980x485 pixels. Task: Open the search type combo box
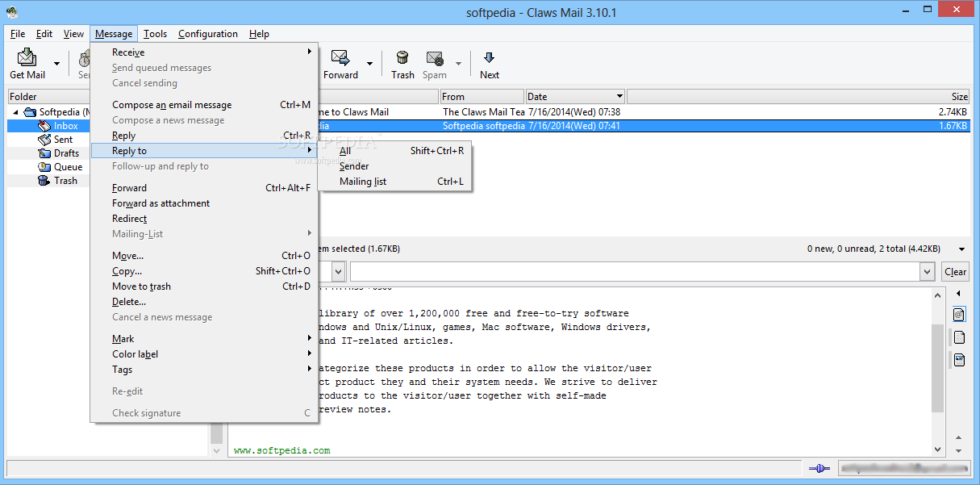[338, 272]
